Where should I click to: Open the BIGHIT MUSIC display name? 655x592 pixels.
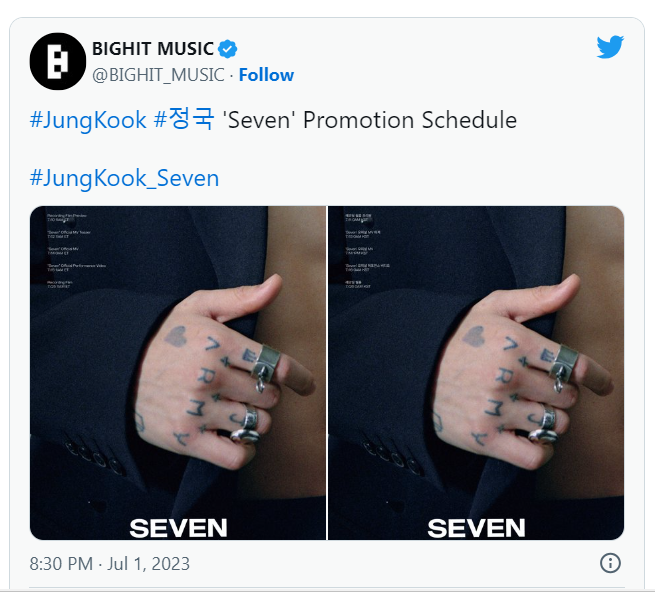pos(153,49)
